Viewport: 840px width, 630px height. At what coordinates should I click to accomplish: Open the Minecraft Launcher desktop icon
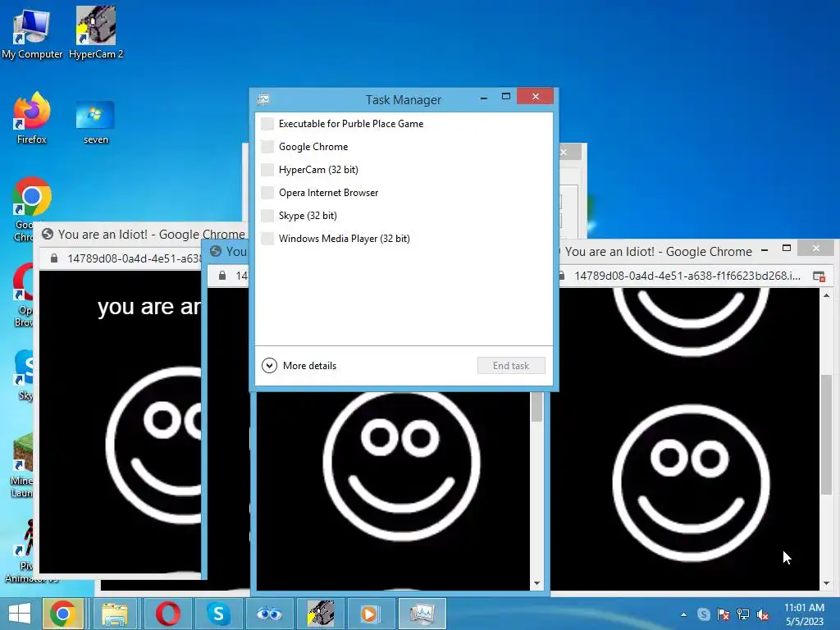pyautogui.click(x=22, y=466)
